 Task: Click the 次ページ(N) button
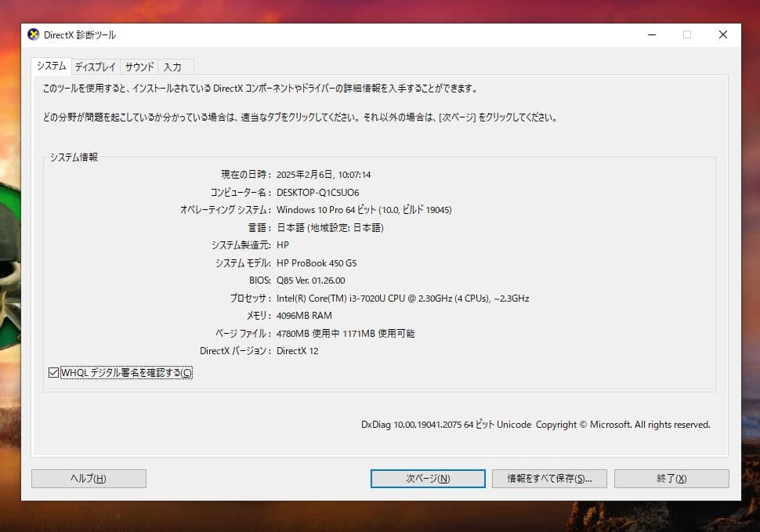(428, 478)
